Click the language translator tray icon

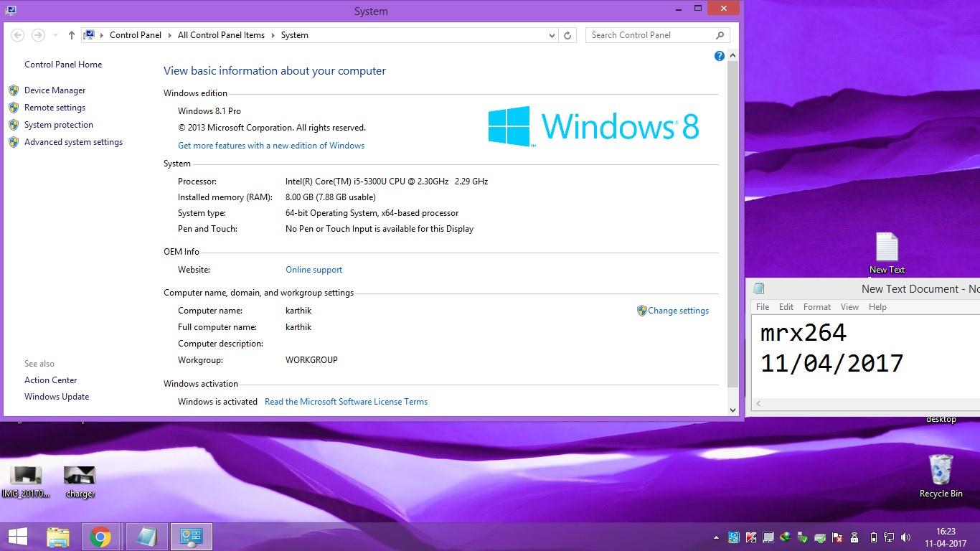[x=734, y=537]
